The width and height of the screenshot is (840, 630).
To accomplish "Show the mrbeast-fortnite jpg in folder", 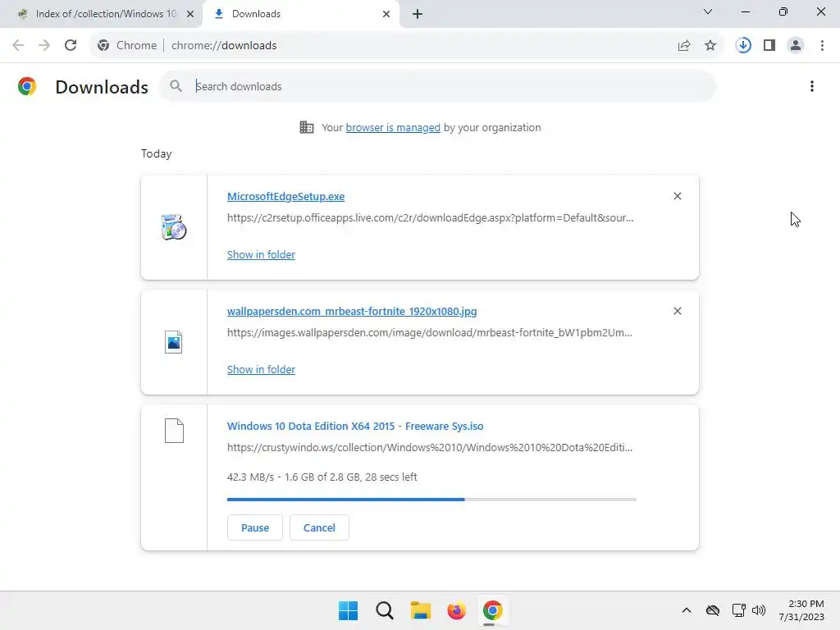I will (261, 370).
